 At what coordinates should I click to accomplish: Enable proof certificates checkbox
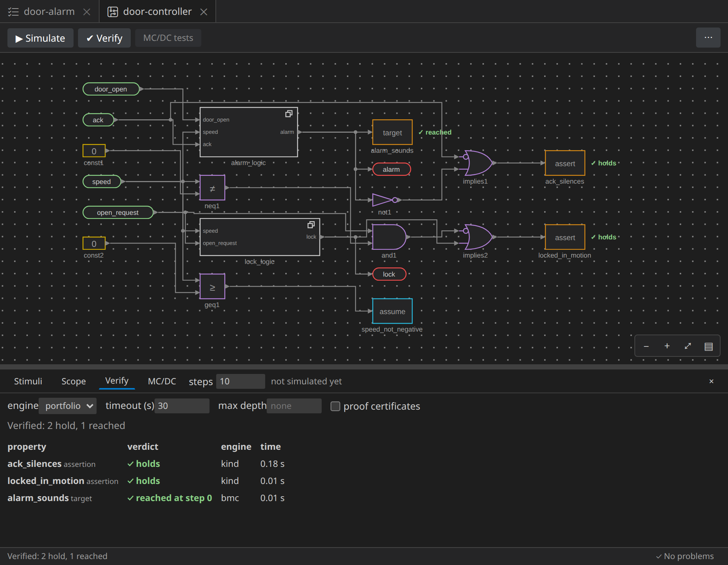point(335,406)
